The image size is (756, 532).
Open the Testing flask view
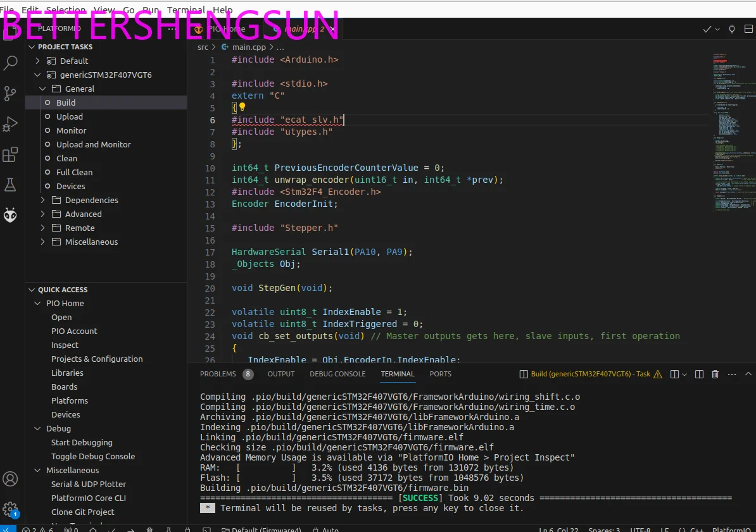point(10,185)
